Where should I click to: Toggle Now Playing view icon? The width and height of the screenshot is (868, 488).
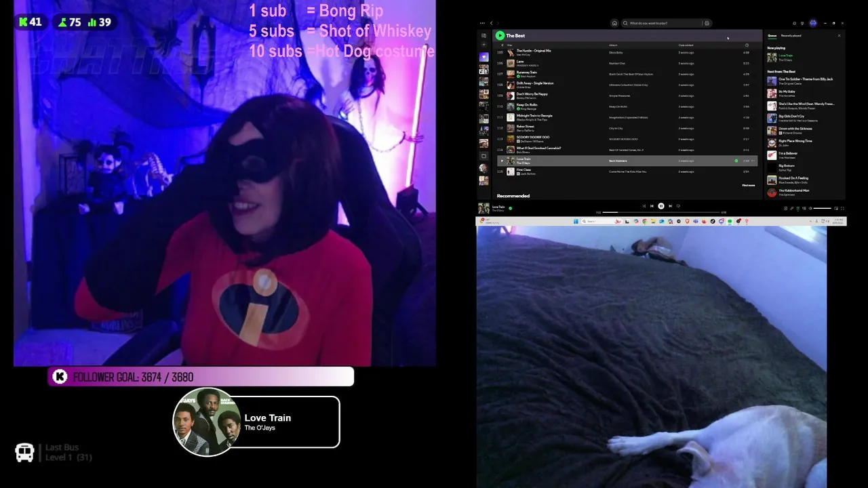click(x=785, y=208)
